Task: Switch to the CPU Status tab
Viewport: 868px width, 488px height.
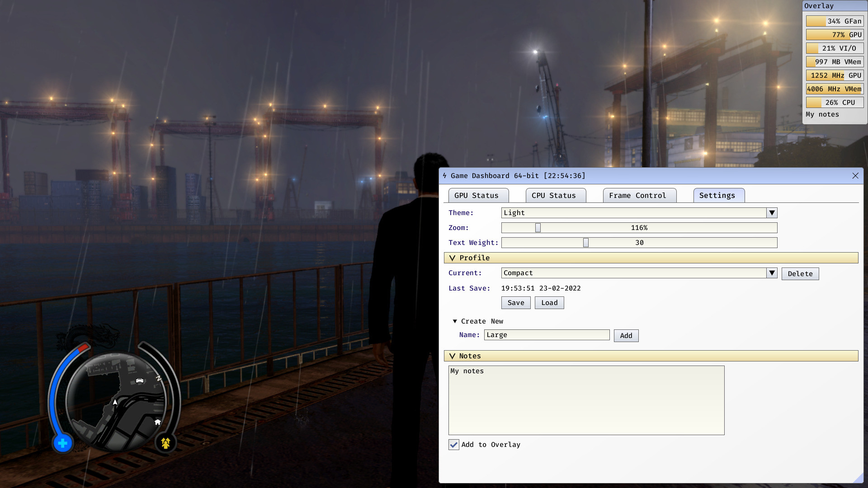Action: pos(555,195)
